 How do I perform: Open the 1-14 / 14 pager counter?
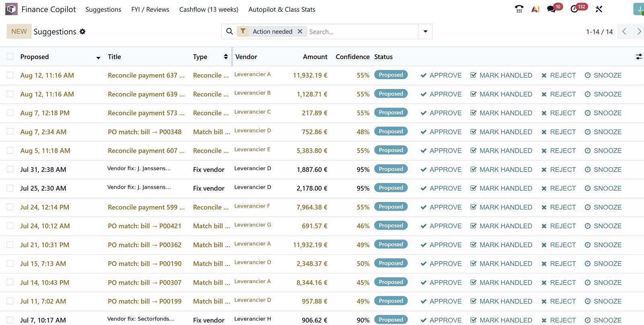[x=599, y=32]
